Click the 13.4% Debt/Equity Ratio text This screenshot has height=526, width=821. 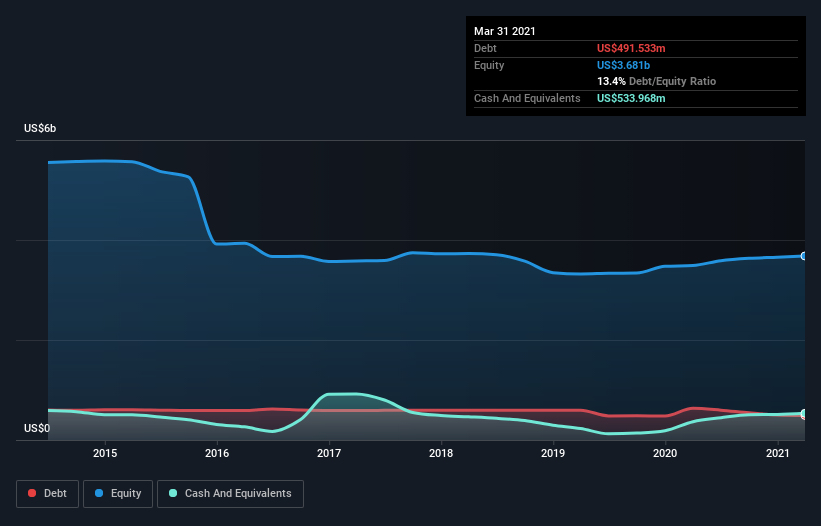tap(656, 81)
